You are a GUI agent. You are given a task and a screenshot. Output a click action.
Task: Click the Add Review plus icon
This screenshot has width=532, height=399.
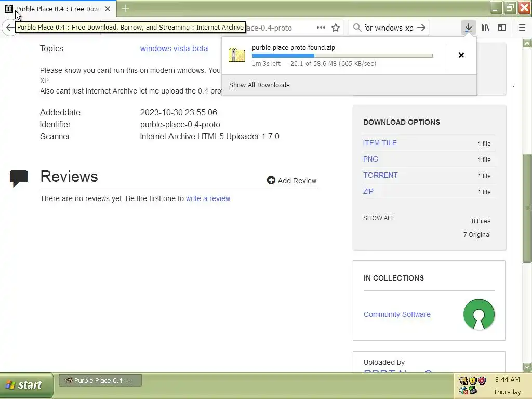click(271, 180)
